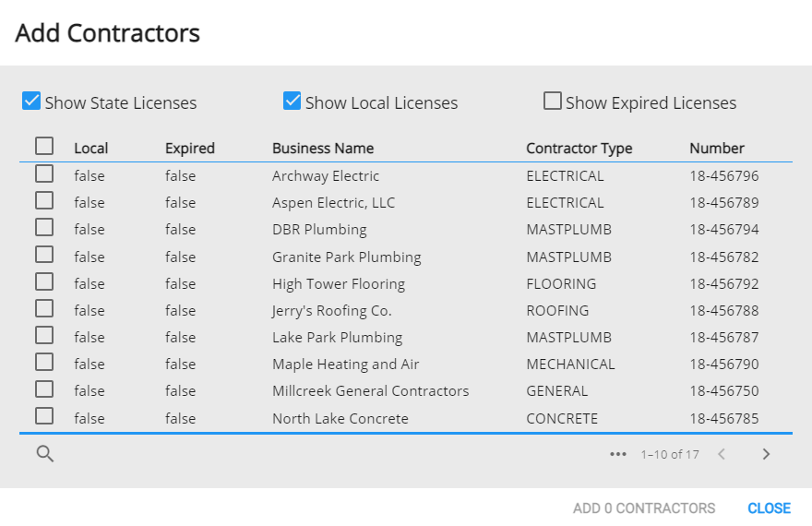Select High Tower Flooring checkbox
This screenshot has width=812, height=526.
(x=44, y=281)
